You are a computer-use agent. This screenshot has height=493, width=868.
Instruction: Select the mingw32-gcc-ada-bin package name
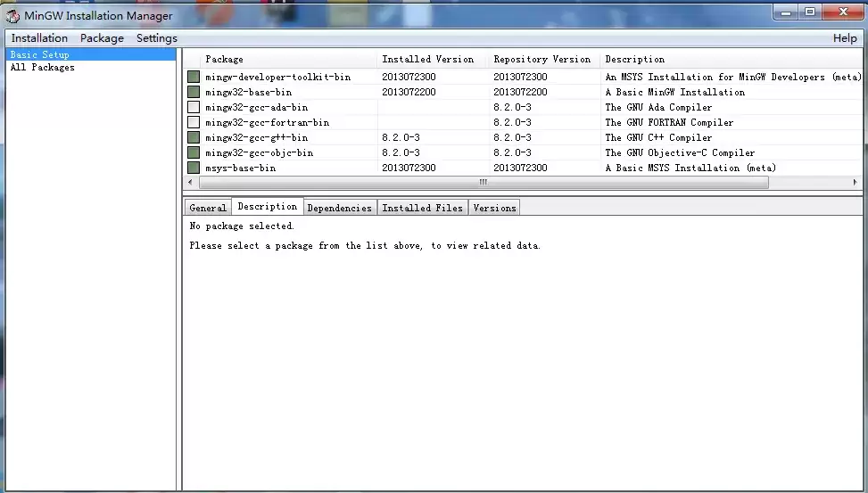256,107
